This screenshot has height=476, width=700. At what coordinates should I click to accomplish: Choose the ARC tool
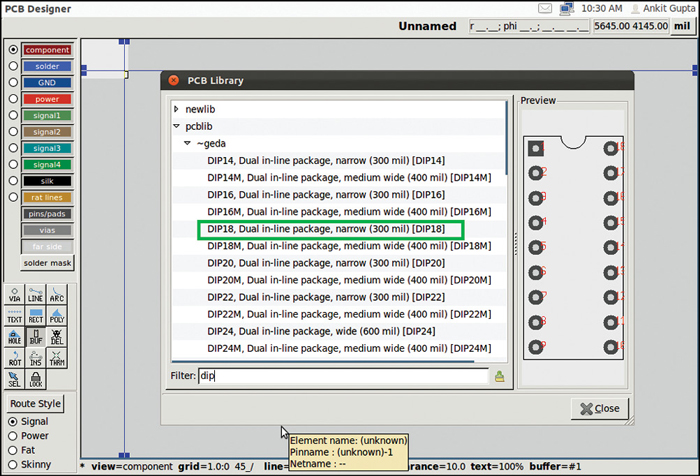point(57,294)
